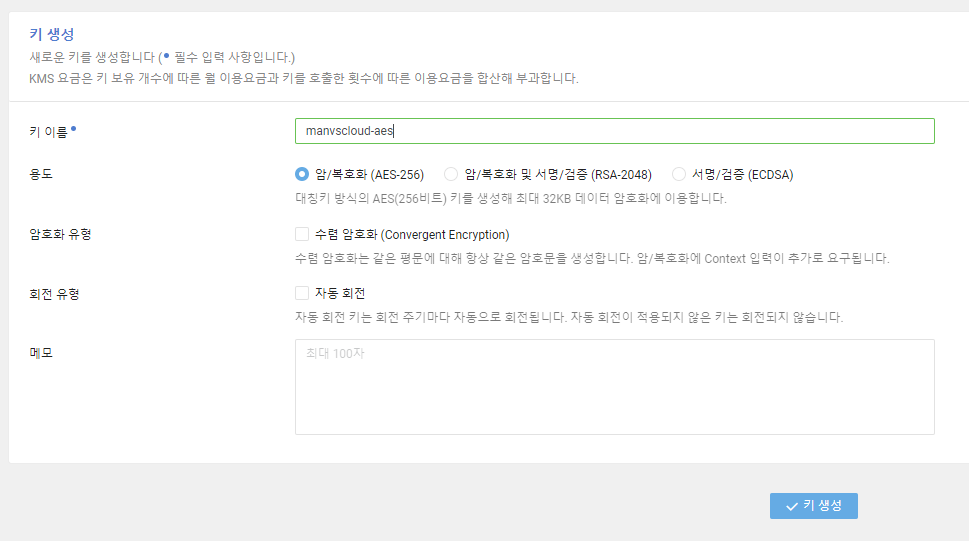Enable 수렴 암호화 (Convergent Encryption) checkbox
The height and width of the screenshot is (541, 969).
[x=302, y=234]
